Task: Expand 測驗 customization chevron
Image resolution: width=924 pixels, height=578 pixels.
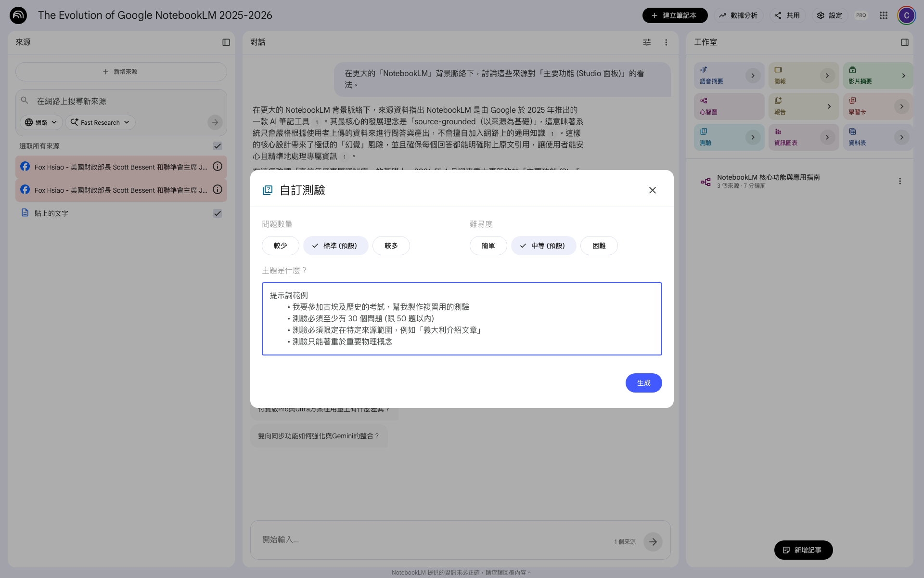Action: pos(753,137)
